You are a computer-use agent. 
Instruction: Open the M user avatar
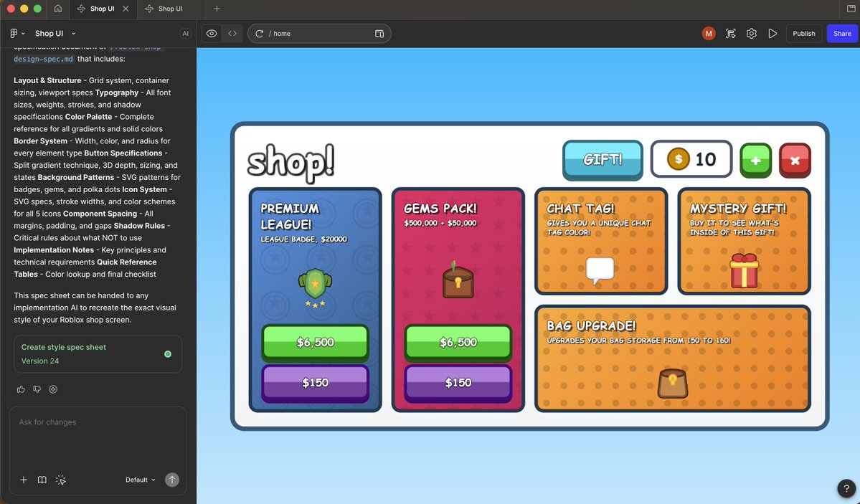709,34
